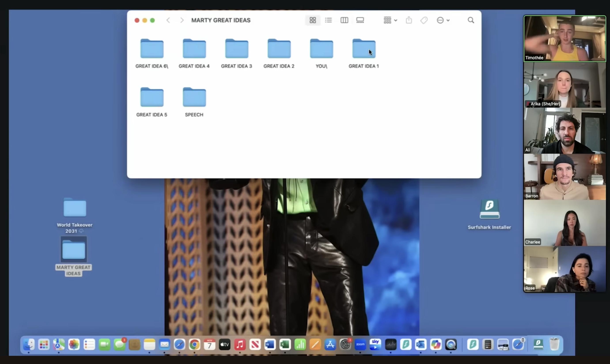This screenshot has height=364, width=610.
Task: Switch Finder to column view
Action: (x=344, y=20)
